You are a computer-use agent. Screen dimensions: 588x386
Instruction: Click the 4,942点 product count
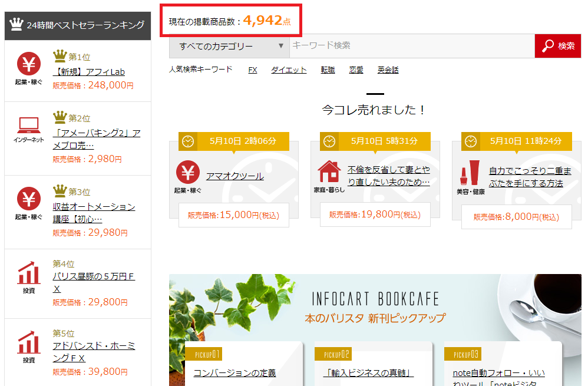coord(267,20)
